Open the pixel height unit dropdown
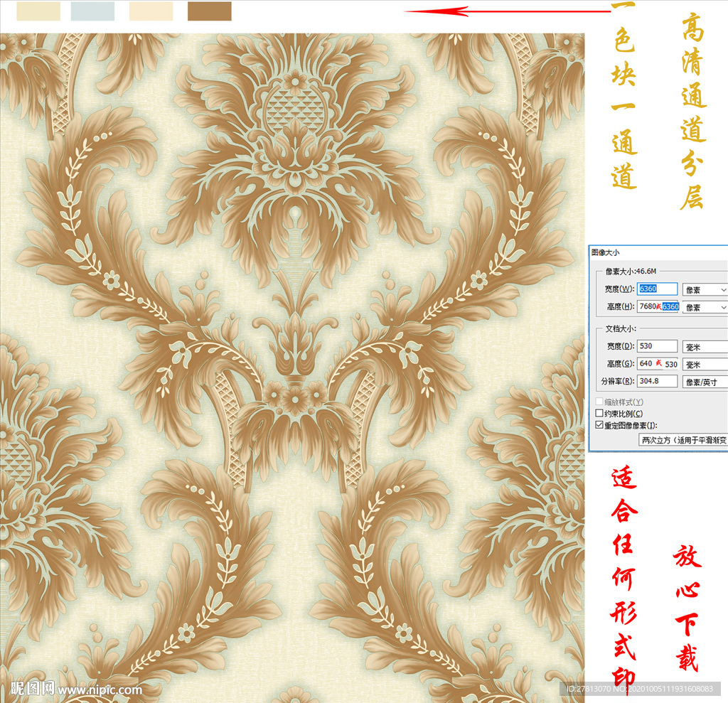The width and height of the screenshot is (728, 703). pyautogui.click(x=705, y=307)
